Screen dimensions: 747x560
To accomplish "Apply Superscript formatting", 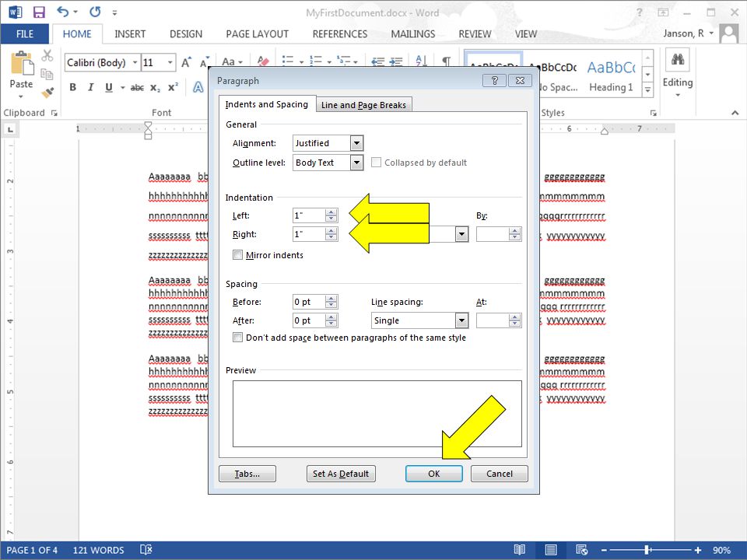I will pos(173,87).
